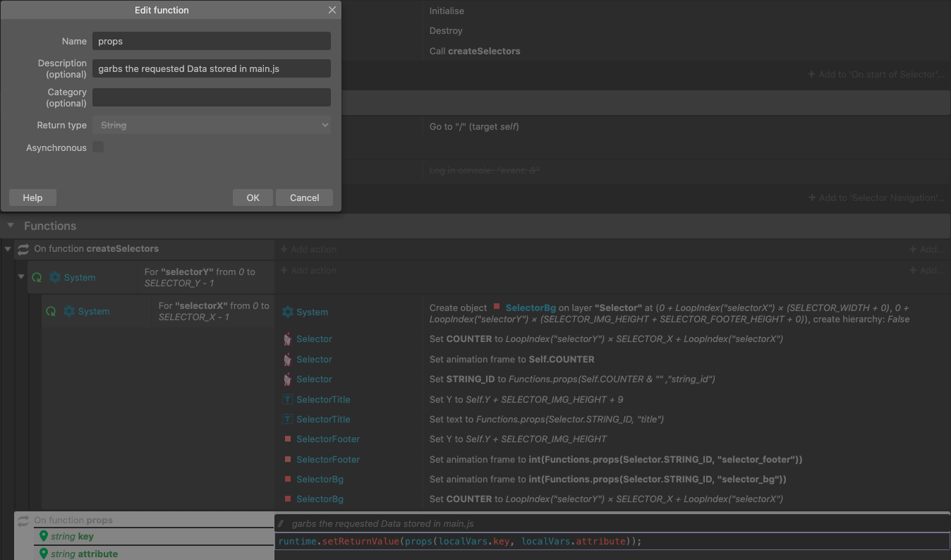Click 'Add...' at right of the selectorY row
The image size is (951, 560).
click(927, 271)
